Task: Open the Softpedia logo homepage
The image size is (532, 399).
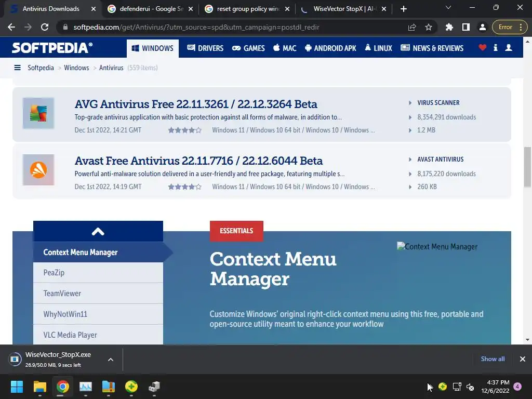Action: [x=52, y=48]
